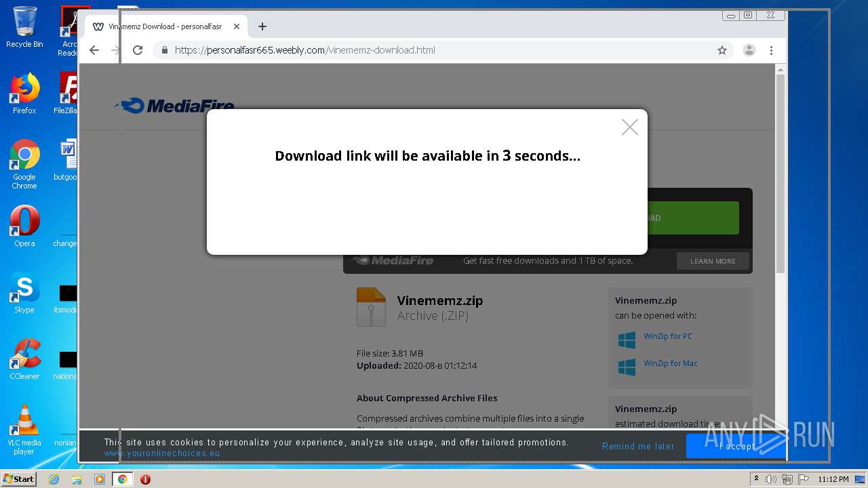Screen dimensions: 868x488
Task: Click the page's vertical scrollbar
Action: point(781,173)
